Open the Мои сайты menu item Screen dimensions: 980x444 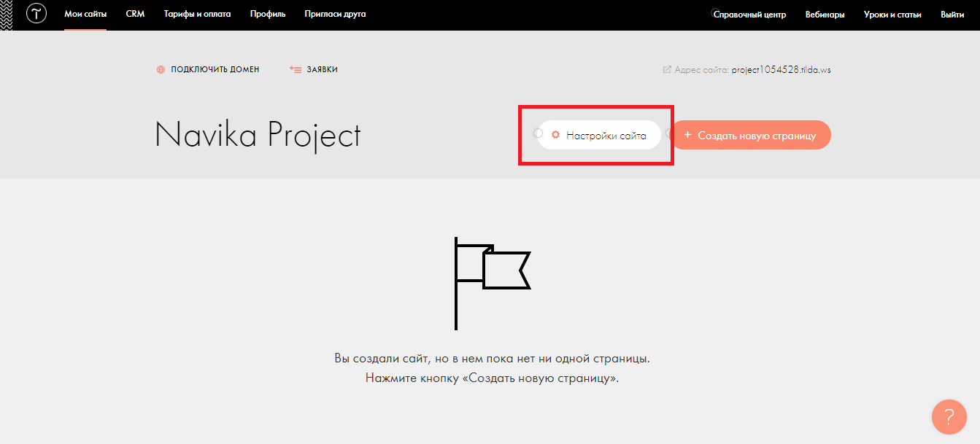pos(85,15)
